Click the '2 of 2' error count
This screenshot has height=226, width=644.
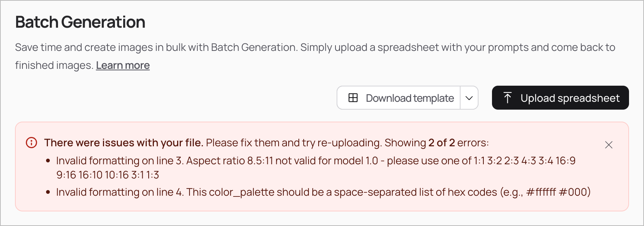pos(441,143)
